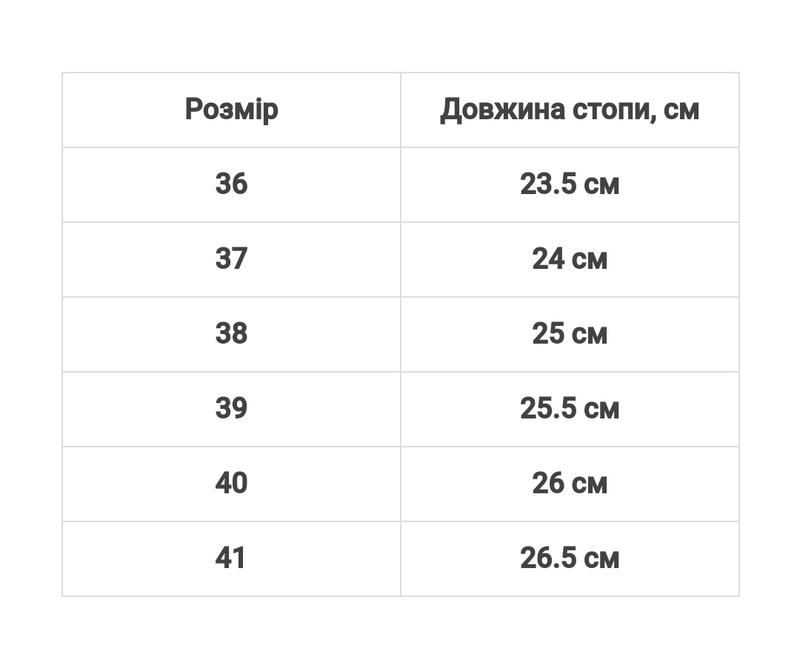Click the 25 см cell

click(569, 333)
